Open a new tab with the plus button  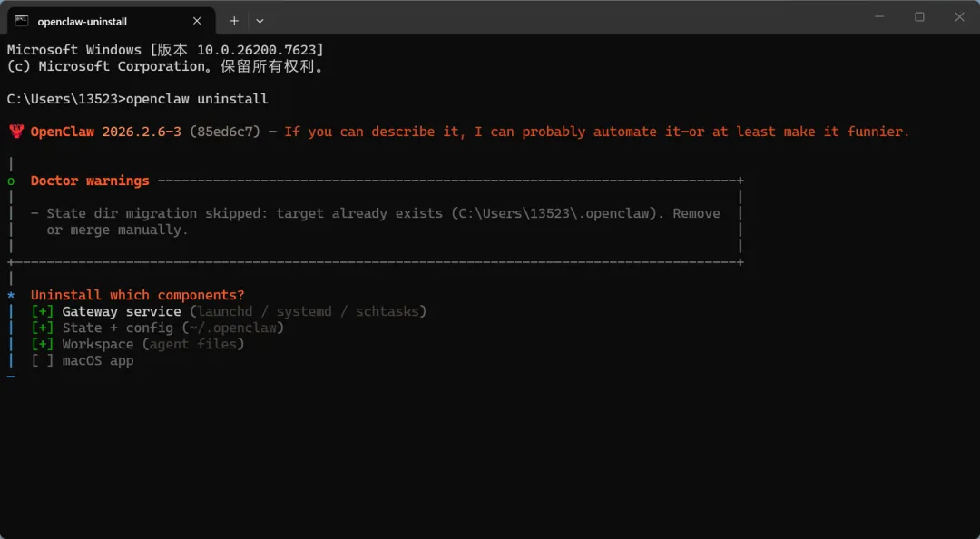[234, 21]
